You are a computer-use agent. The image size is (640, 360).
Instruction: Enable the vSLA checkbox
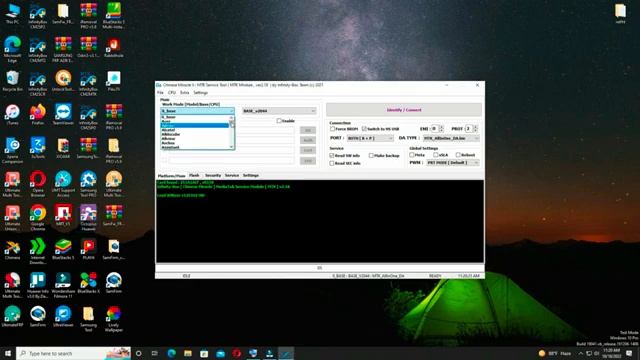click(x=436, y=155)
